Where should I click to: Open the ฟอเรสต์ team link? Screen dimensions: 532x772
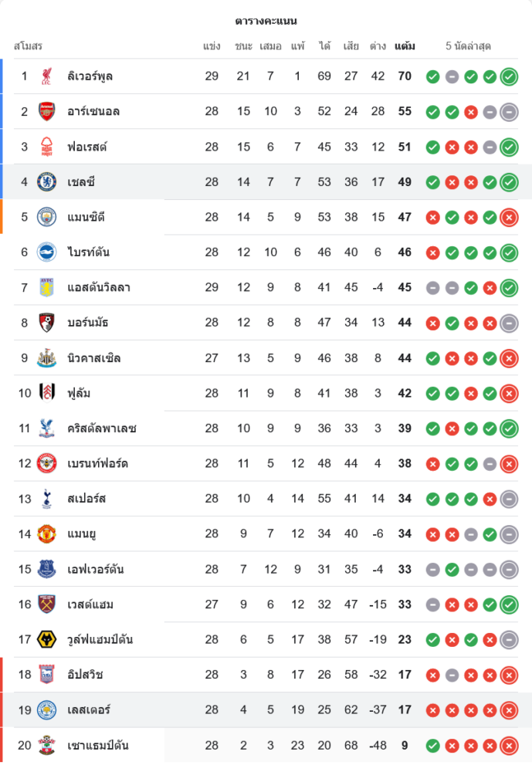(x=87, y=147)
